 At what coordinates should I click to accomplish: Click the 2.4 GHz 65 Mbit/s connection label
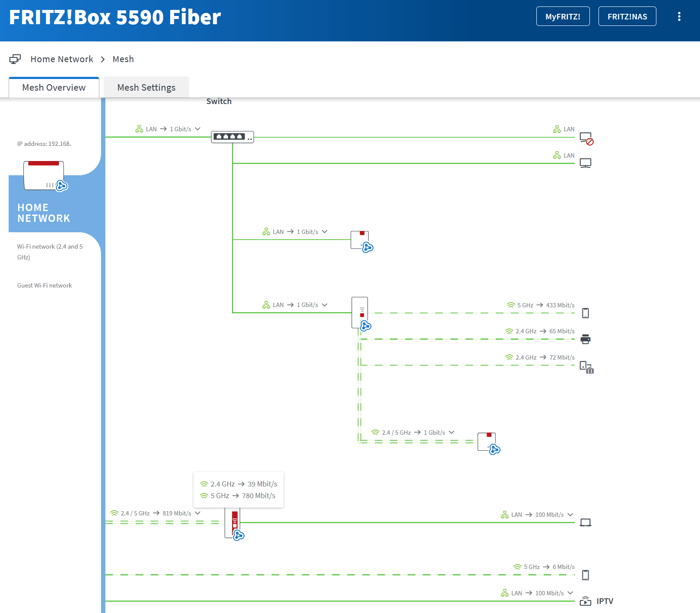pyautogui.click(x=540, y=331)
